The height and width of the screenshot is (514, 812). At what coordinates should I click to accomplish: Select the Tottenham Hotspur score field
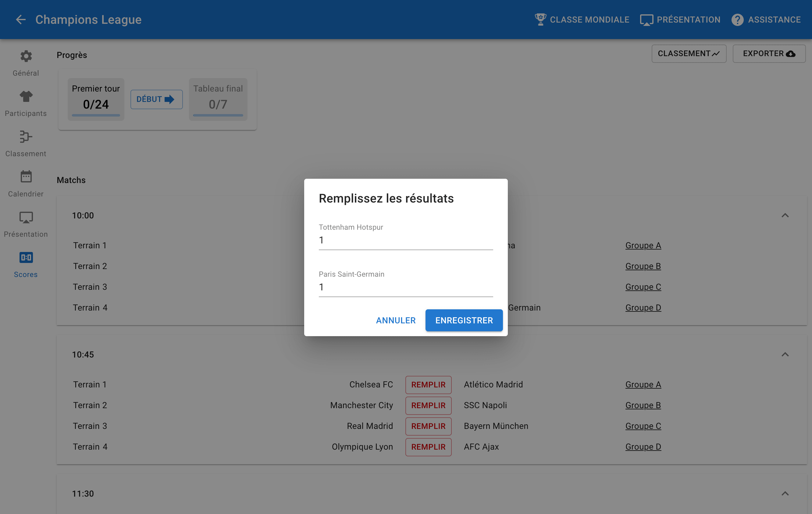click(x=405, y=240)
